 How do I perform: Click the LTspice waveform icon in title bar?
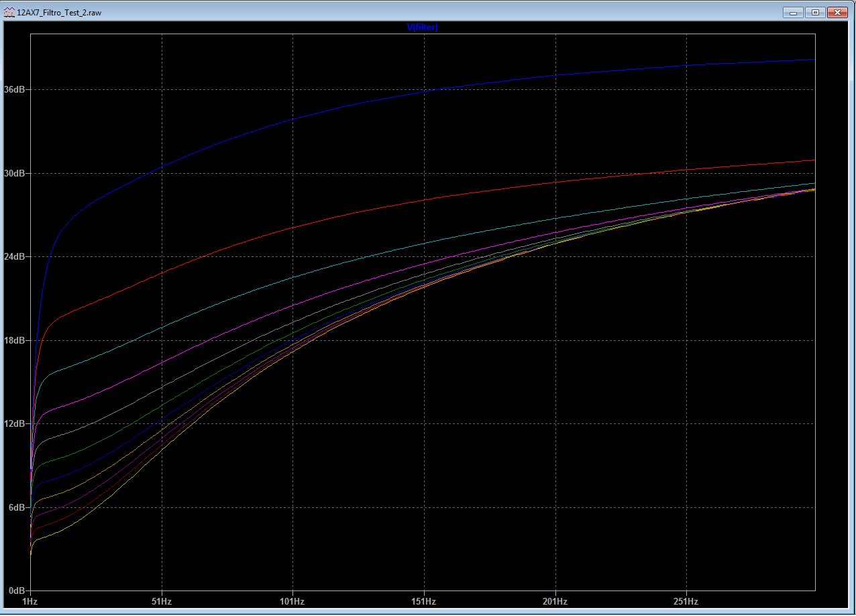point(9,12)
